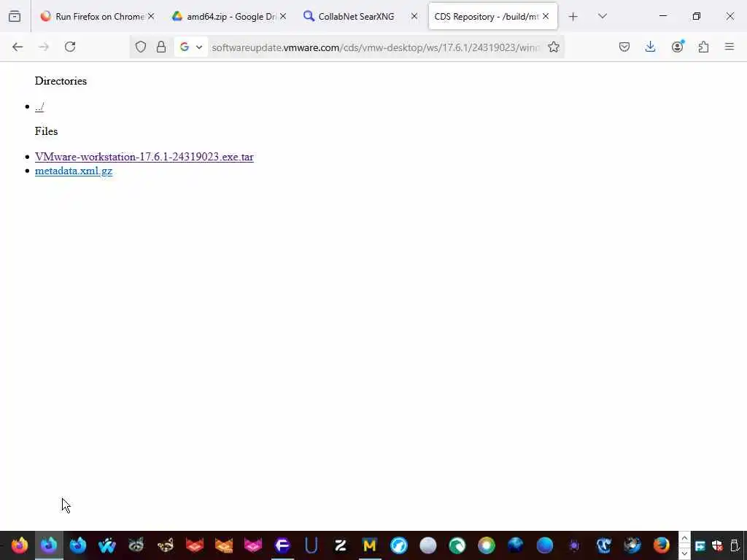Open a new tab with plus
747x560 pixels.
pos(573,17)
